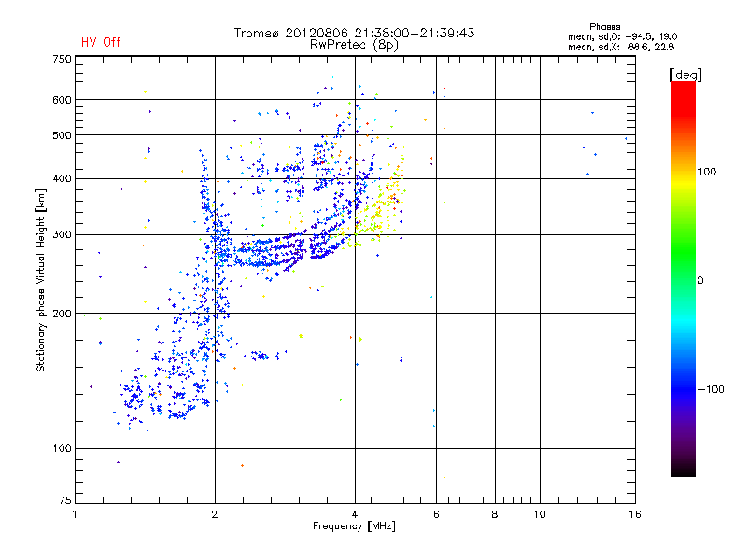
Task: Click colorbar tick label '-100'
Action: pos(711,389)
